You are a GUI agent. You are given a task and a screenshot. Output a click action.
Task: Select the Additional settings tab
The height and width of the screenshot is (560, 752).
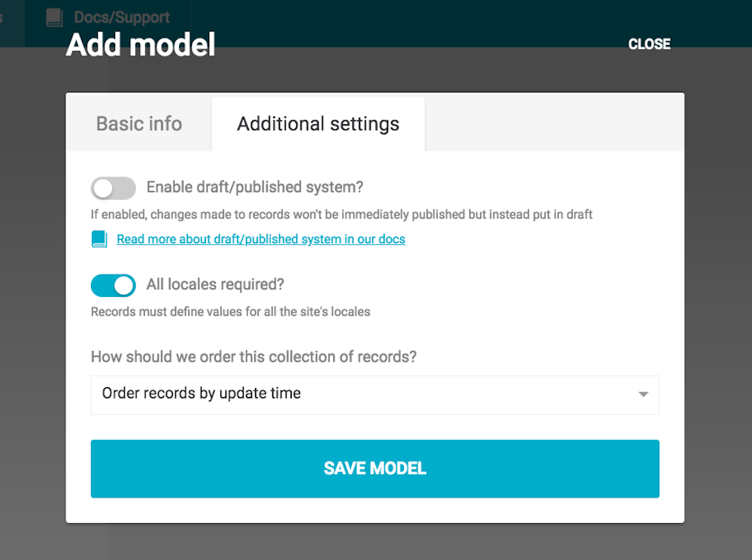pyautogui.click(x=318, y=124)
